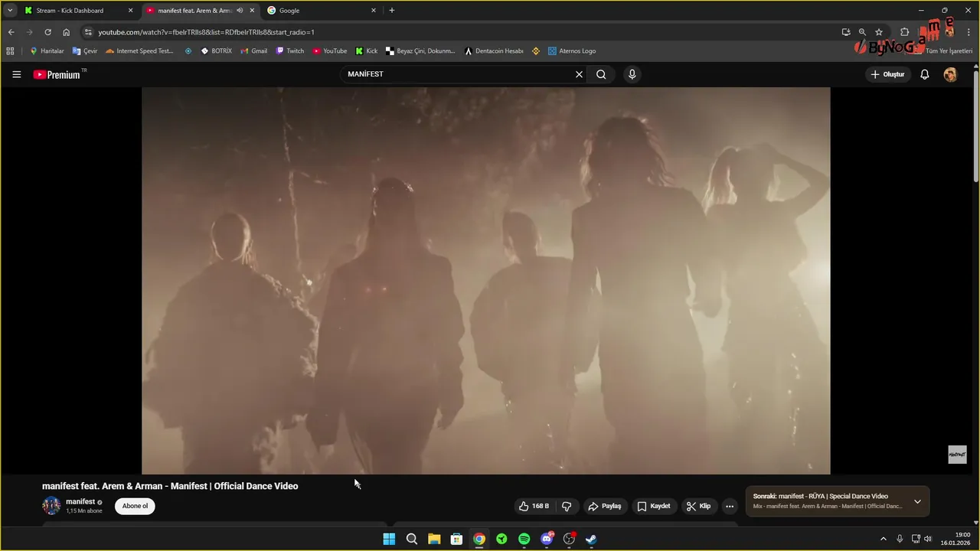Bookmark this page with the star

point(879,32)
